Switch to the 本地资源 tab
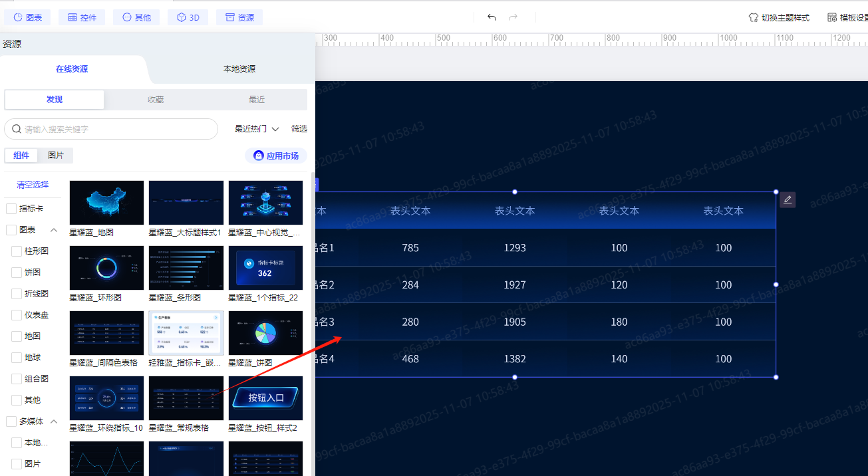868x476 pixels. pyautogui.click(x=239, y=69)
